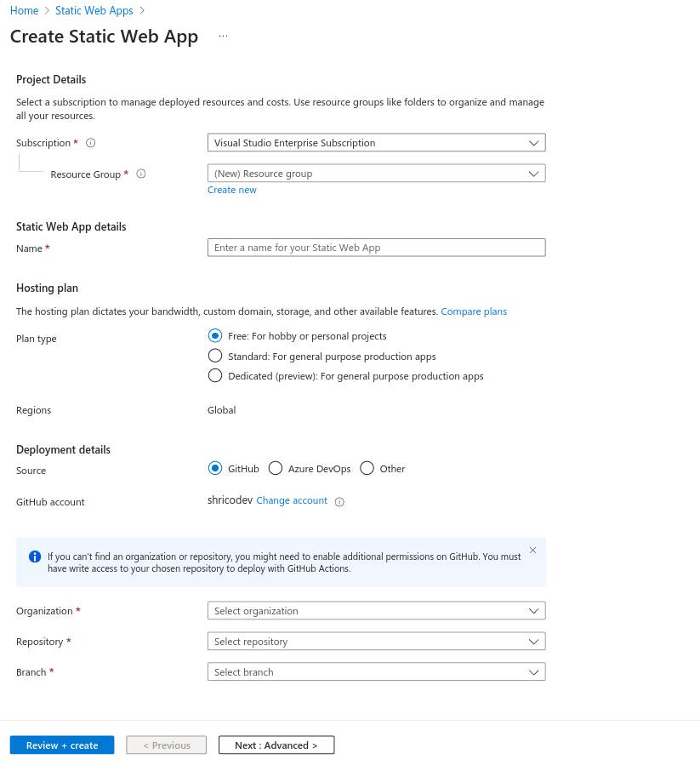700x765 pixels.
Task: Choose Dedicated (preview) plan option
Action: 215,375
